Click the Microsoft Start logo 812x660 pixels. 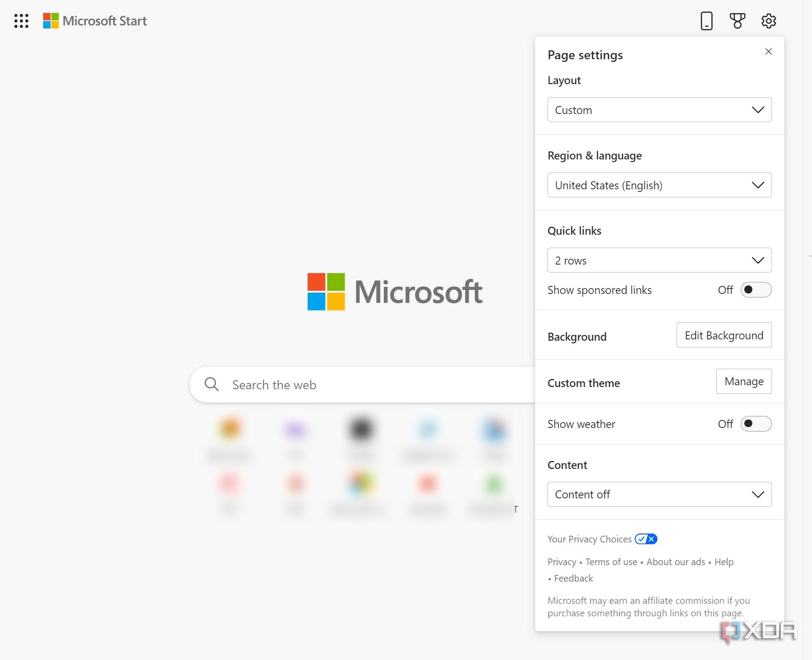95,21
